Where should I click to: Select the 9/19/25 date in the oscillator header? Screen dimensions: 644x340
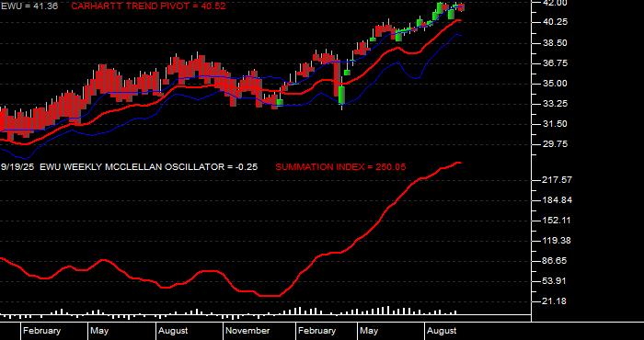pyautogui.click(x=17, y=167)
